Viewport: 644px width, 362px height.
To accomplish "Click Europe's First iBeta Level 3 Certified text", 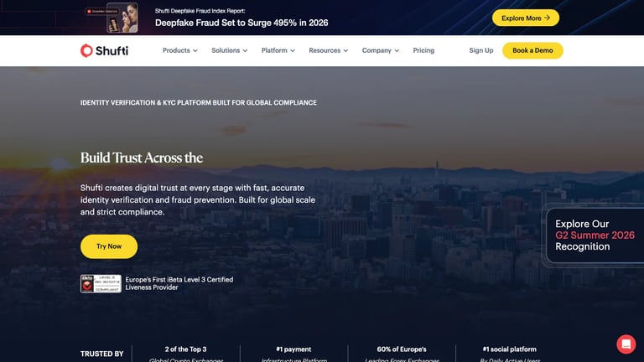I will click(x=179, y=283).
